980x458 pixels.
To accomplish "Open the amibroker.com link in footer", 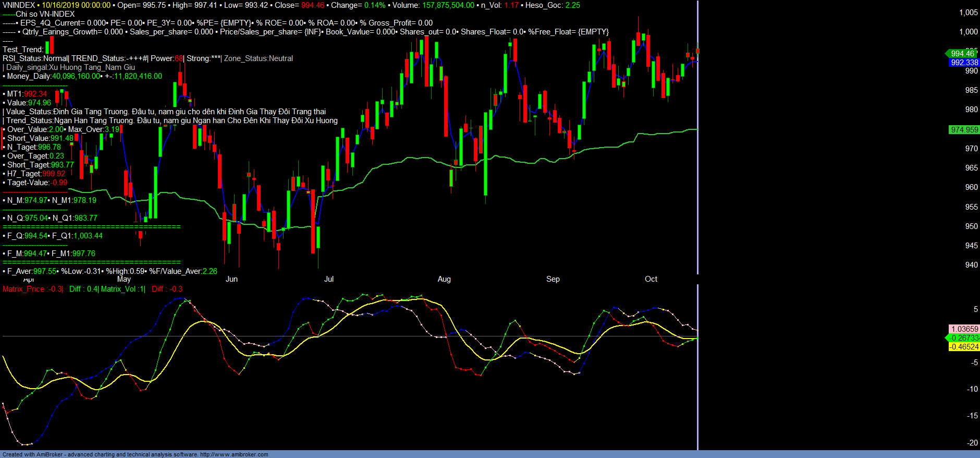I will [234, 454].
